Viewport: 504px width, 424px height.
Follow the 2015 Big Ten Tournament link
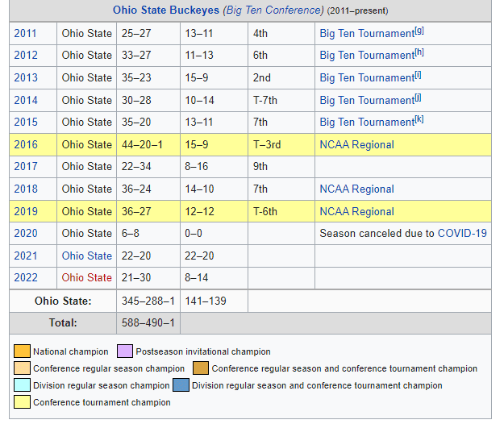click(367, 122)
